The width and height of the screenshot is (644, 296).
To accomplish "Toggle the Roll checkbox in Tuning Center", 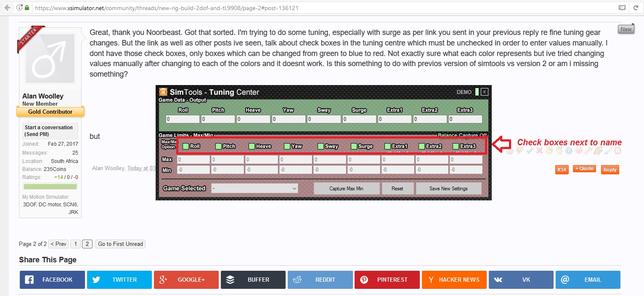I will 186,146.
